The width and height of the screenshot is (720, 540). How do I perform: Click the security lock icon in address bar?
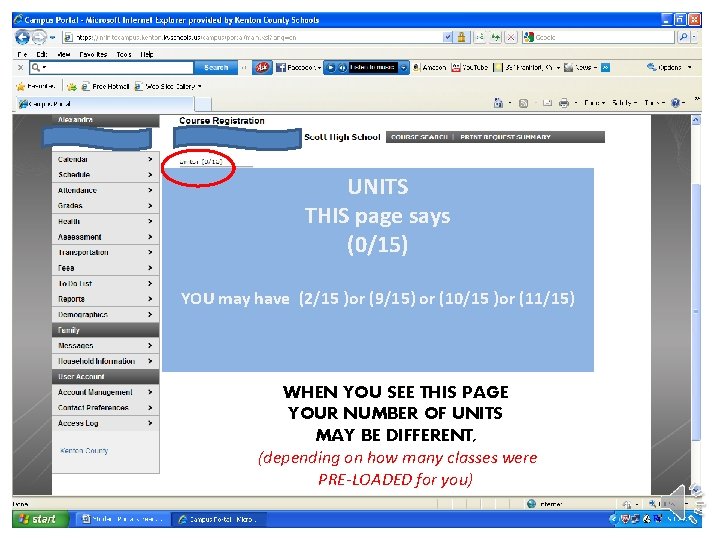[461, 37]
